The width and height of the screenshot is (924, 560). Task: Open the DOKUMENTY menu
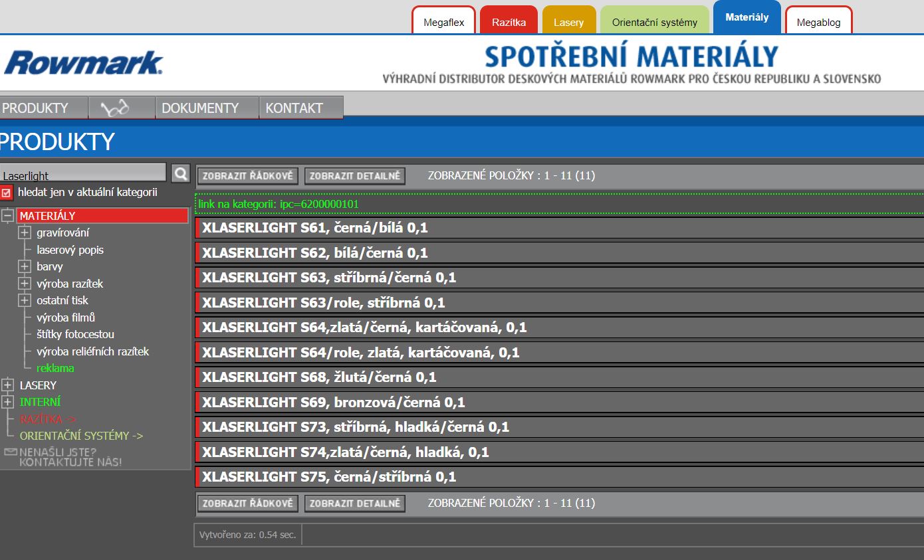click(200, 108)
